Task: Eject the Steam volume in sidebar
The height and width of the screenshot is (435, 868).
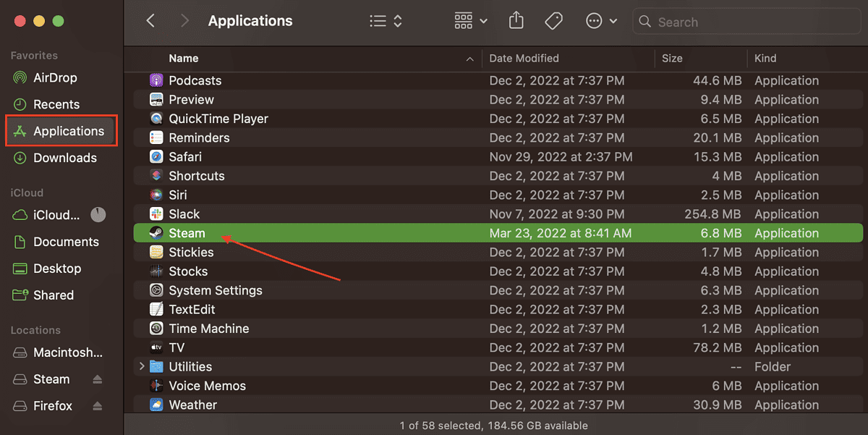Action: pos(98,380)
